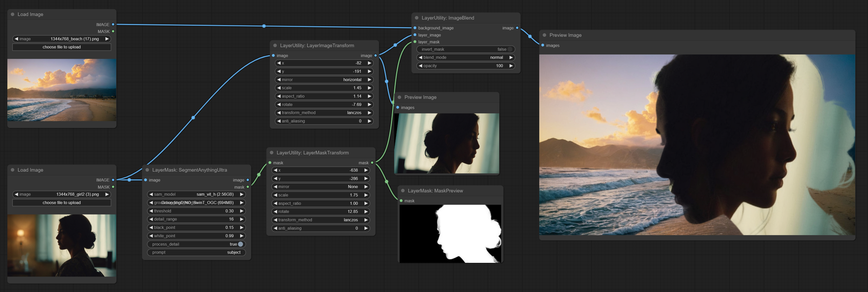Screen dimensions: 868x292
Task: Click the ImageBlend layer_mask input socket
Action: pos(415,42)
